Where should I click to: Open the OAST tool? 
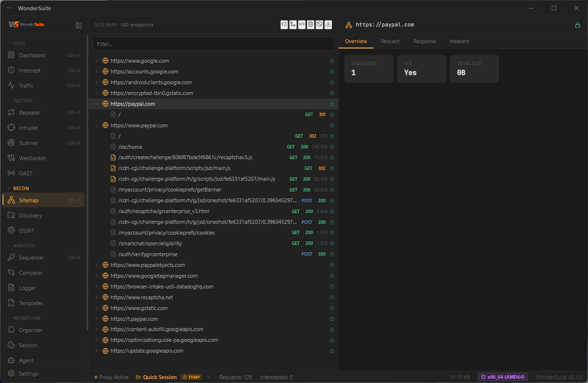click(44, 173)
